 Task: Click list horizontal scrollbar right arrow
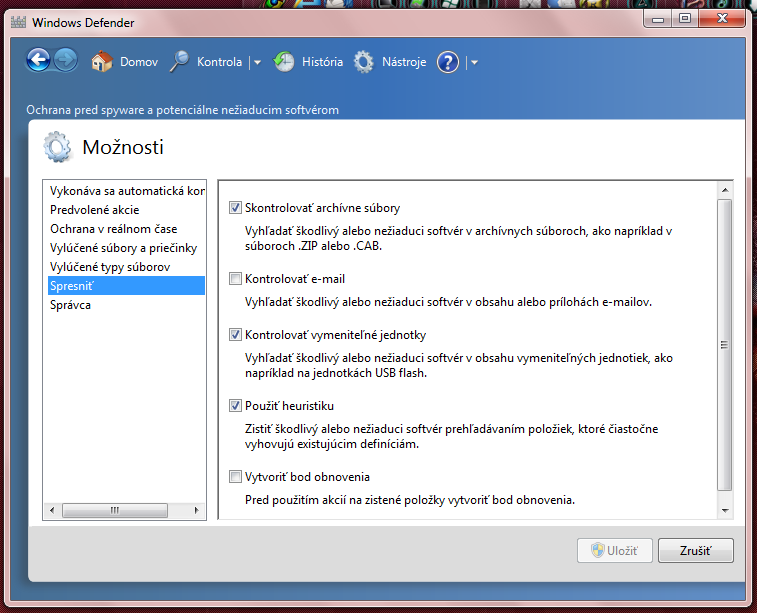[x=196, y=510]
